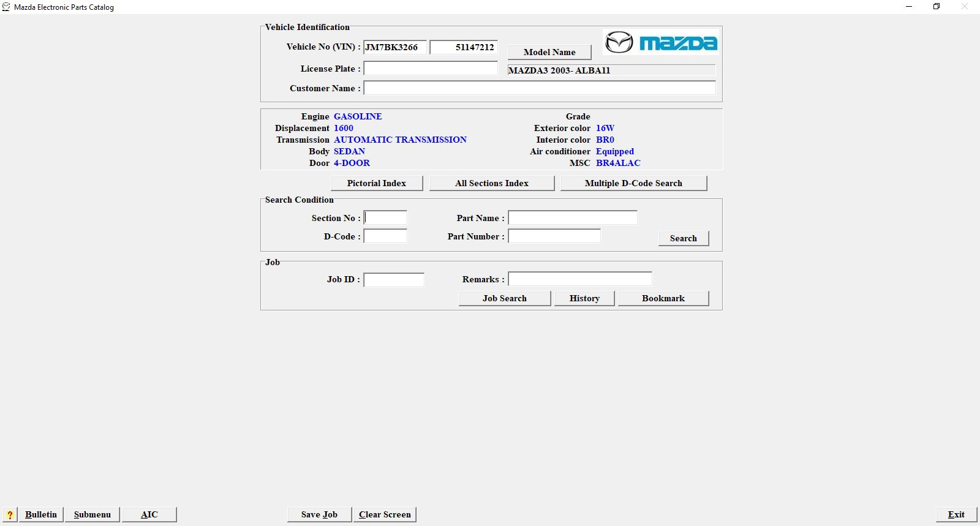The image size is (980, 526).
Task: Open the Pictorial Index
Action: (377, 183)
